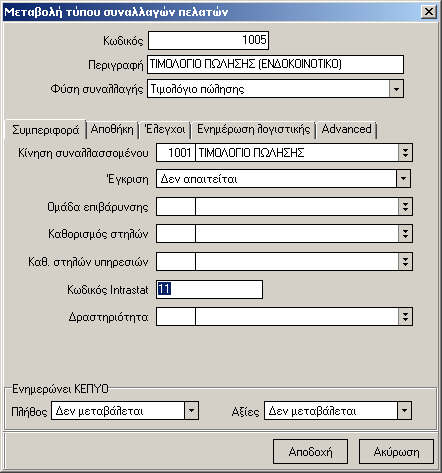The width and height of the screenshot is (442, 473).
Task: Click the Αποδοχή button
Action: tap(310, 452)
